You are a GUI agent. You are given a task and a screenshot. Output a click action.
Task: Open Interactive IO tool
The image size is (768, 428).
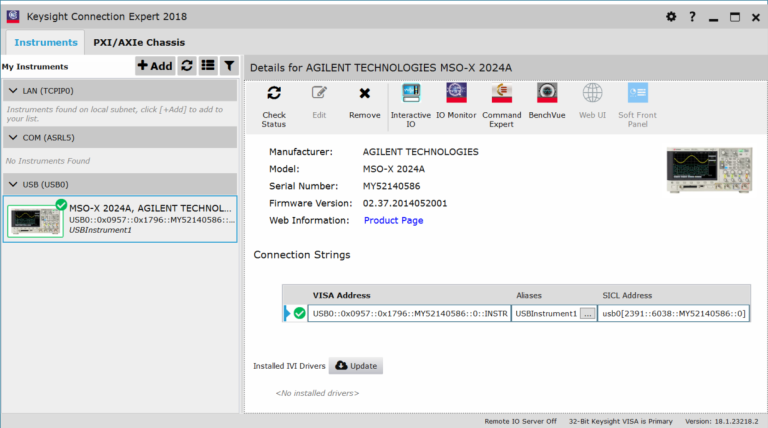pyautogui.click(x=410, y=106)
